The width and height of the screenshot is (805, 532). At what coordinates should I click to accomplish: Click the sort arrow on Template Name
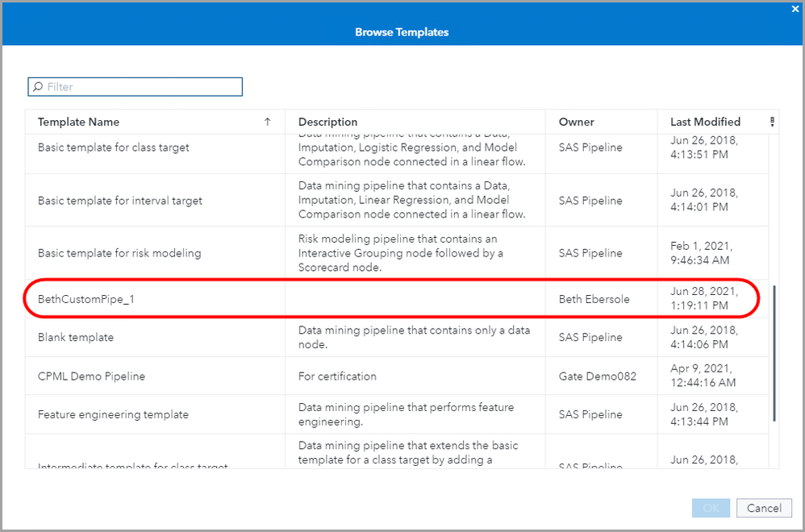click(x=268, y=123)
